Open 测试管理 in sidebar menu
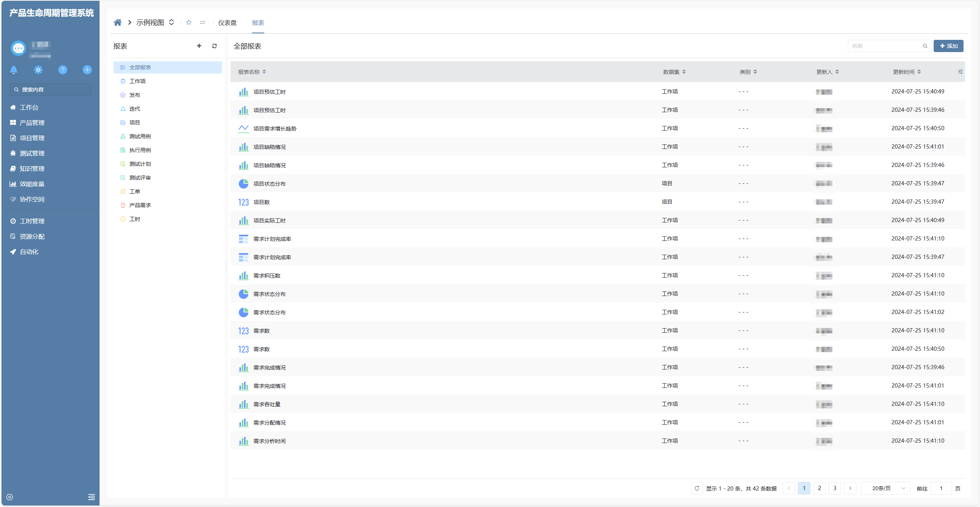This screenshot has width=980, height=507. (x=32, y=153)
